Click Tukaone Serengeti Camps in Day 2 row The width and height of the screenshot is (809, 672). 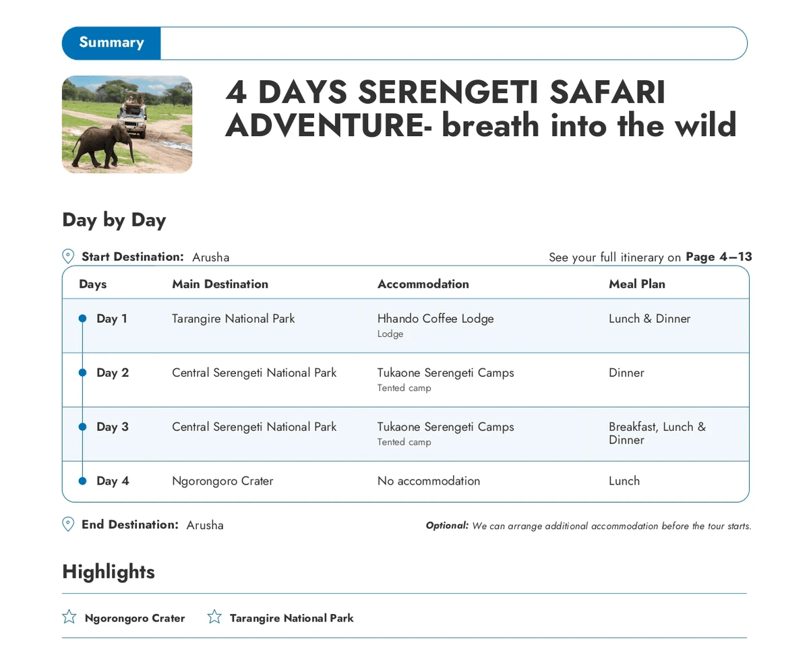[446, 373]
